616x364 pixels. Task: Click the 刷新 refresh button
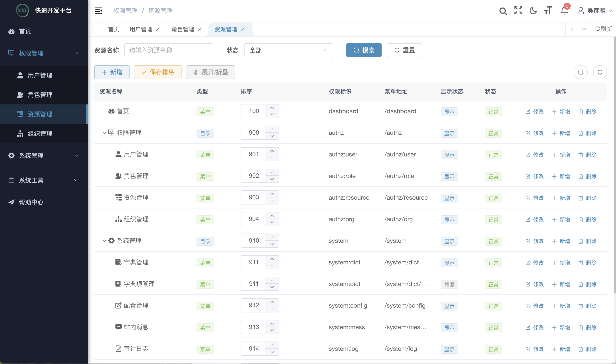pos(603,29)
